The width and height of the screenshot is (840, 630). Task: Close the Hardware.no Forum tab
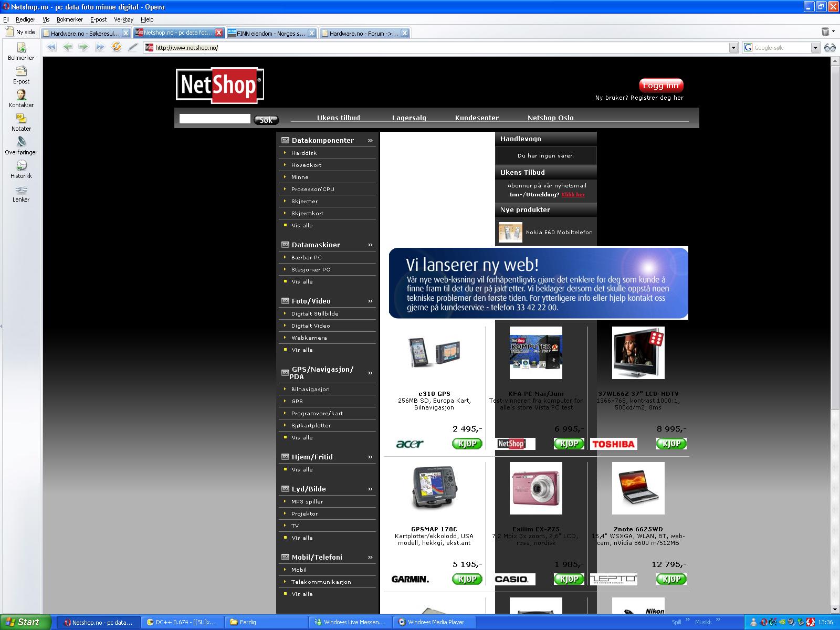click(405, 33)
